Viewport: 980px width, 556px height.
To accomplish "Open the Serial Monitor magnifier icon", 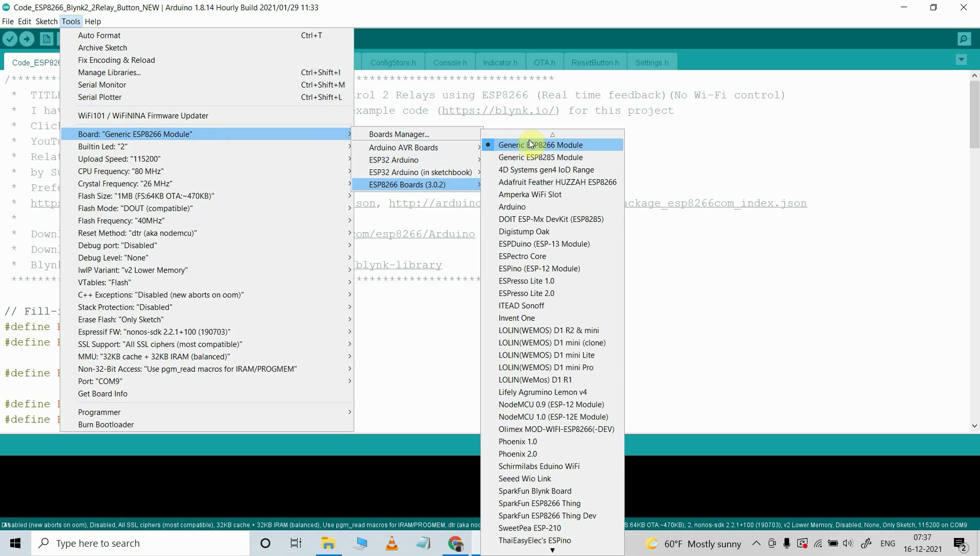I will (x=964, y=39).
